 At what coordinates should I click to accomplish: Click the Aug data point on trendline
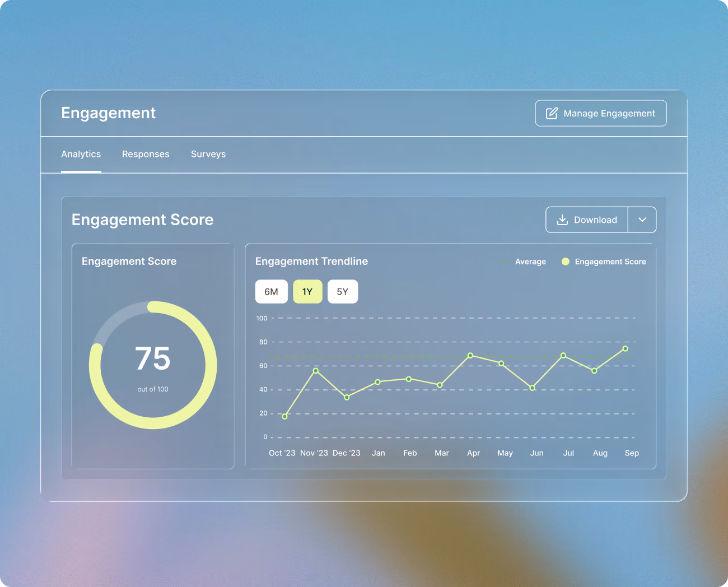(x=594, y=371)
